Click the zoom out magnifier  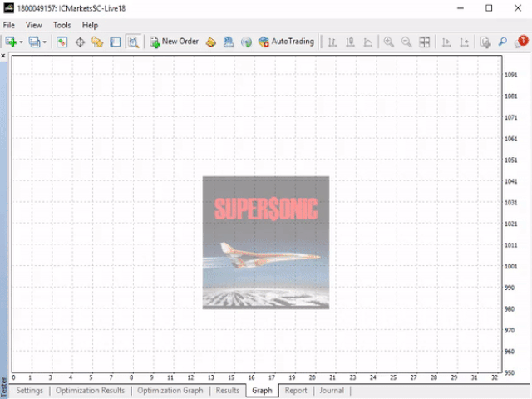point(406,42)
